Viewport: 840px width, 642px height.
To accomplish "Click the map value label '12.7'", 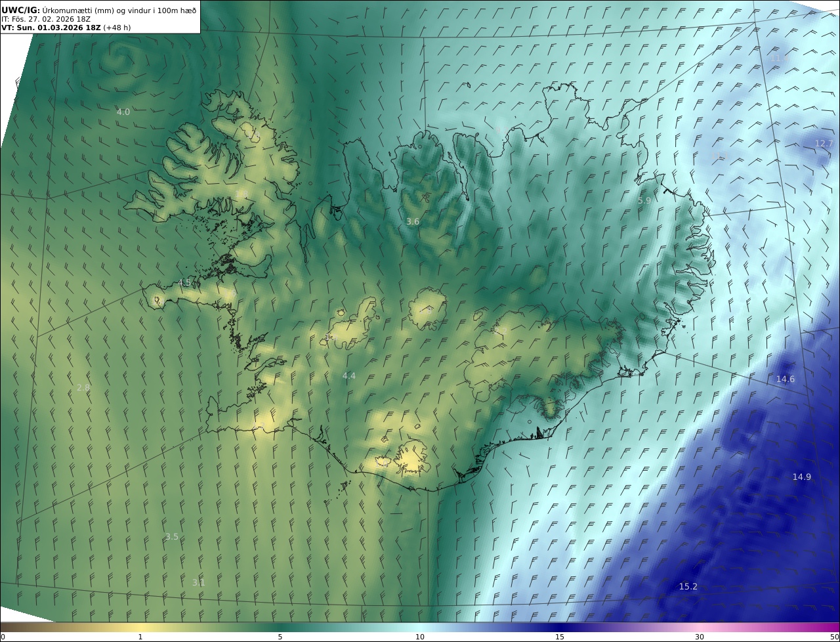I will point(824,144).
